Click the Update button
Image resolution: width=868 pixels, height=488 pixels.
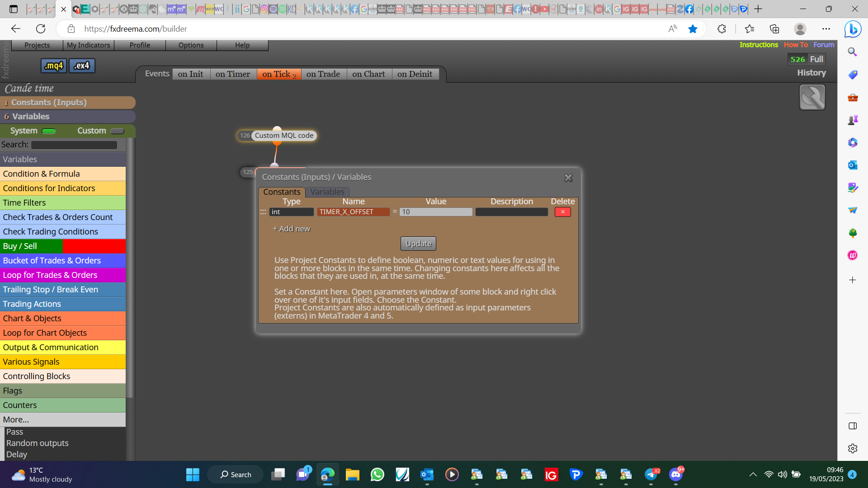tap(418, 244)
